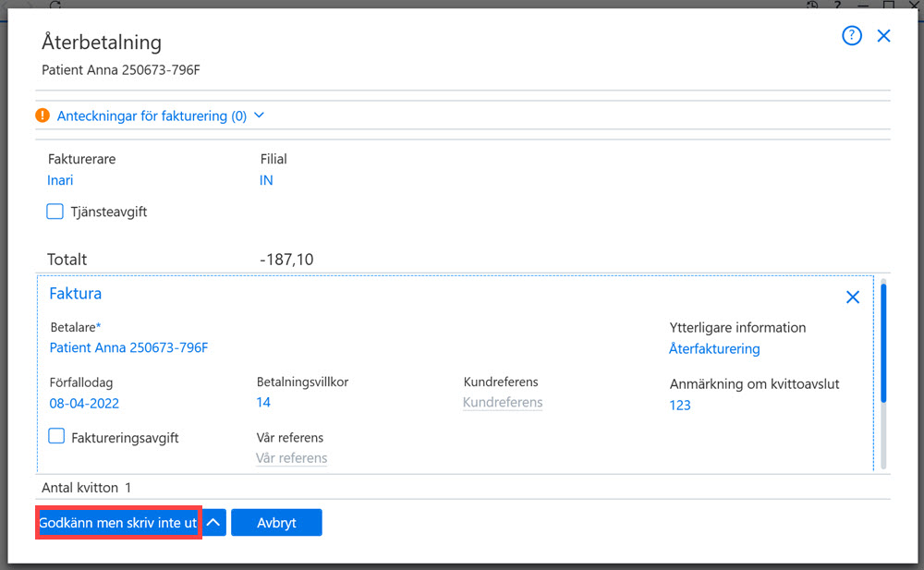
Task: Select the Fakturerare value Inari
Action: pos(60,180)
